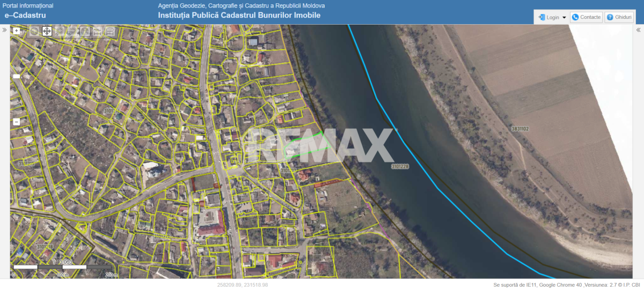Click the e-Cadastru portal title
The width and height of the screenshot is (644, 290).
pos(25,16)
